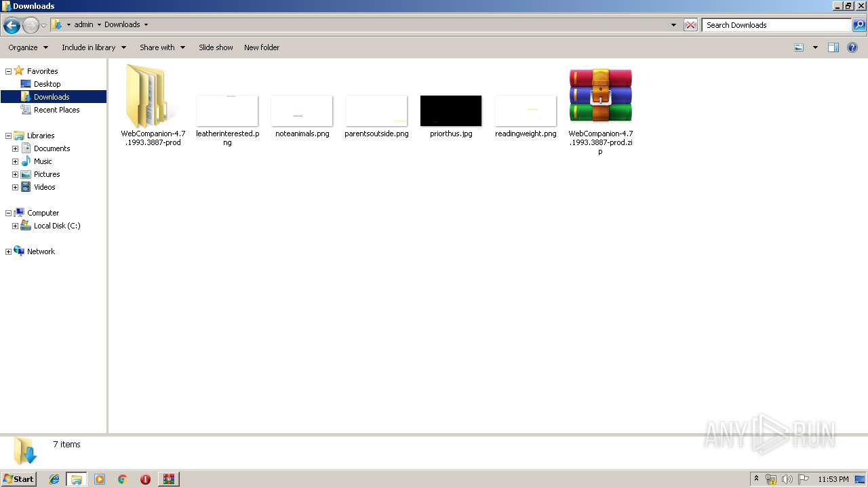Click the admin breadcrumb in address bar
The image size is (868, 488).
(83, 24)
